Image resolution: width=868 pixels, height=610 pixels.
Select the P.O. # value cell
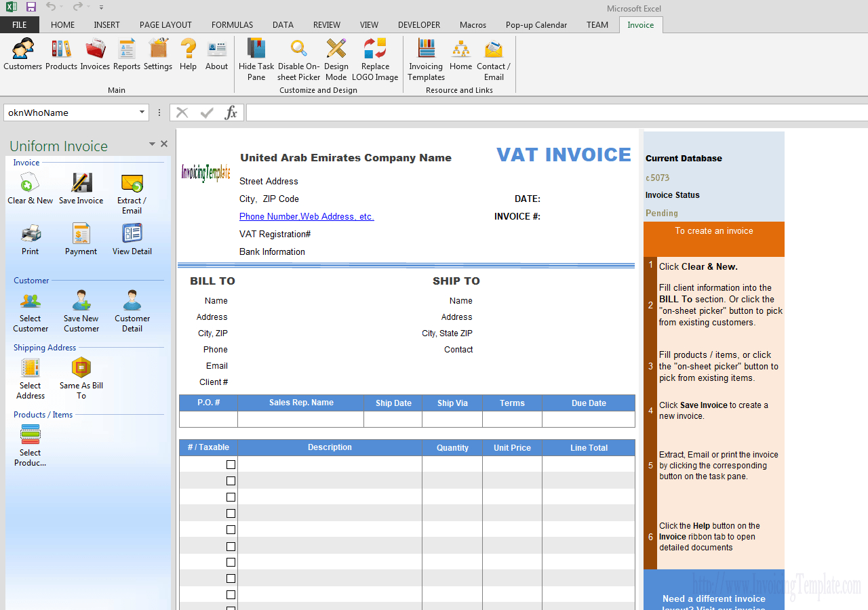(x=208, y=420)
